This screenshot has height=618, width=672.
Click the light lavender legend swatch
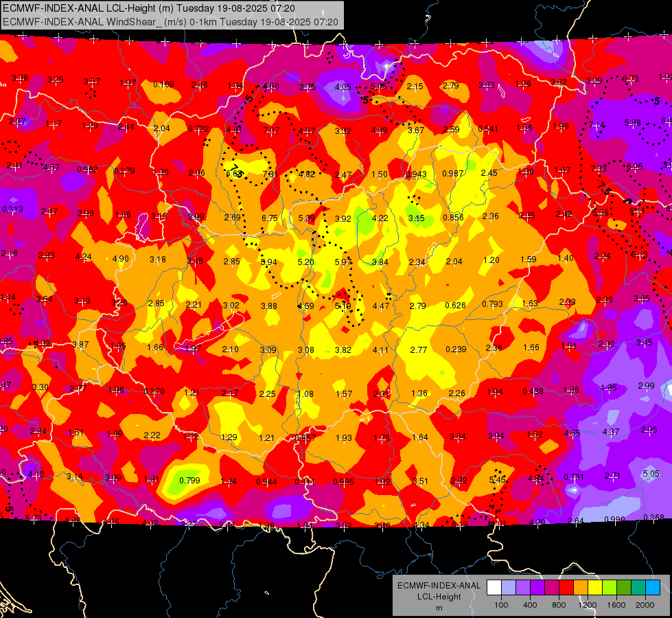click(508, 588)
